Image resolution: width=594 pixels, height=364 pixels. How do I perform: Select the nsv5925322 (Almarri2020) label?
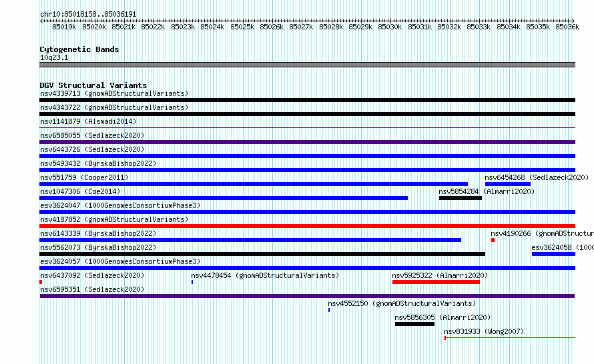[440, 275]
